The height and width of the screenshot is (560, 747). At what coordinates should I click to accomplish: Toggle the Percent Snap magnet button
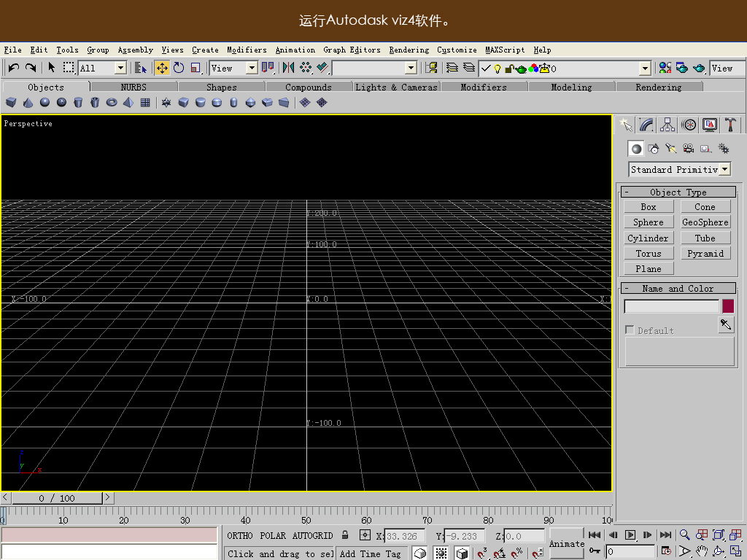tap(517, 553)
